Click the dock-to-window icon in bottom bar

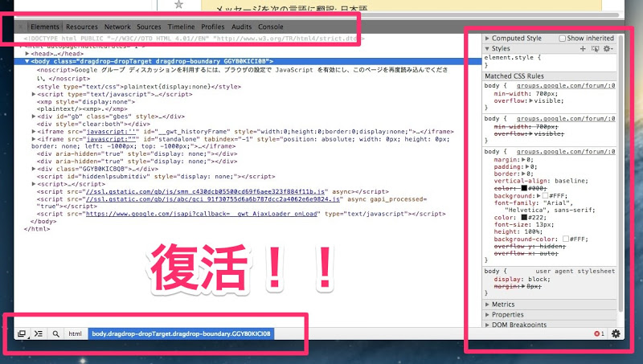[x=22, y=333]
